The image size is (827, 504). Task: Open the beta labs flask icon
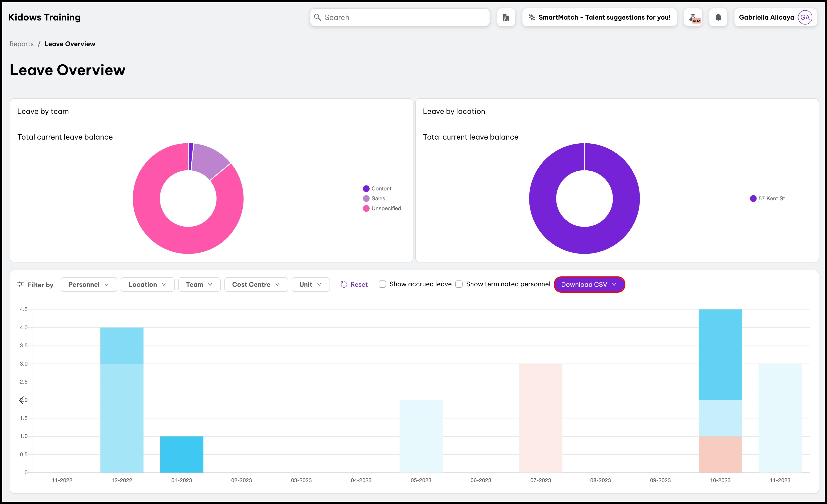693,18
